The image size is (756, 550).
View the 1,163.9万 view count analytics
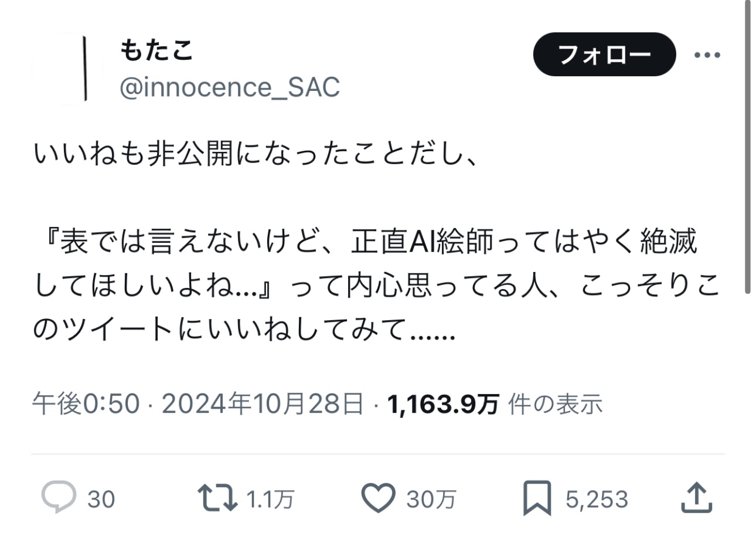[443, 404]
